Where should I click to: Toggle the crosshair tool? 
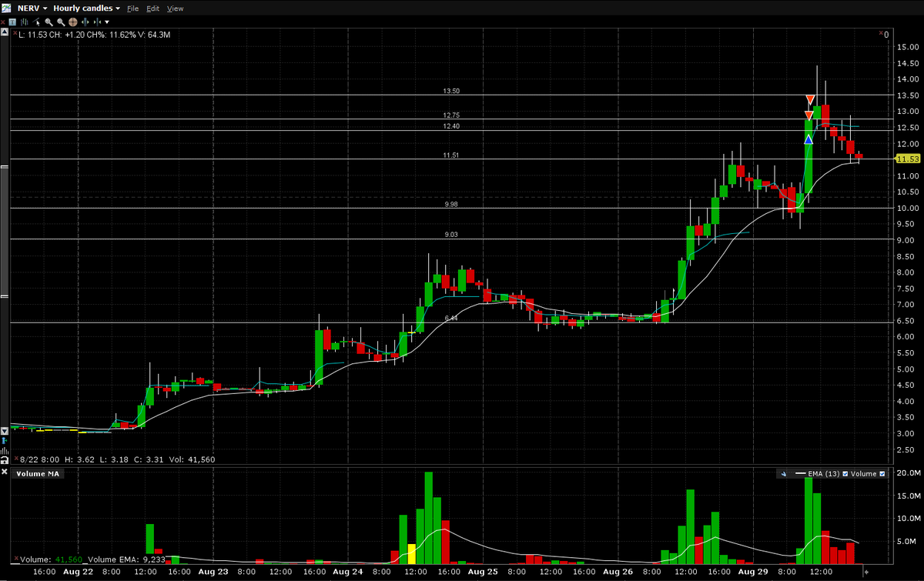(72, 22)
